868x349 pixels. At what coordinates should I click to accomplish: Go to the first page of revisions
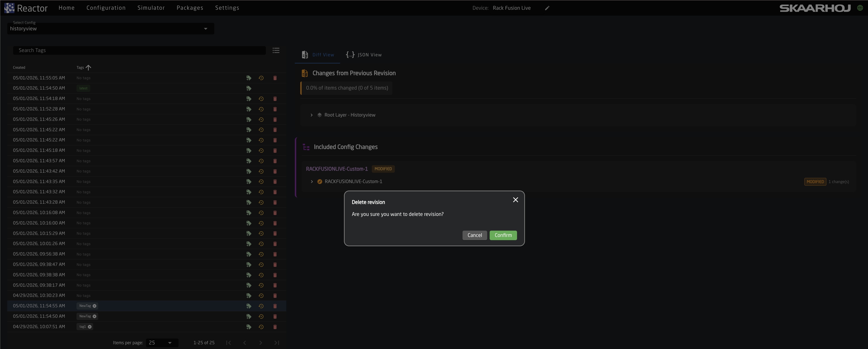[x=229, y=343]
